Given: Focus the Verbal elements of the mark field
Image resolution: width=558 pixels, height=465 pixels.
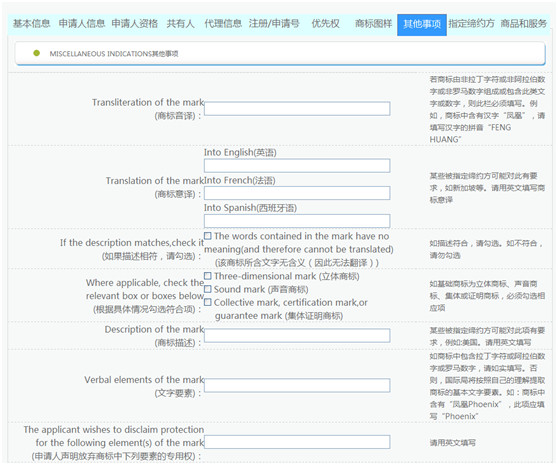Looking at the screenshot, I should pos(297,385).
